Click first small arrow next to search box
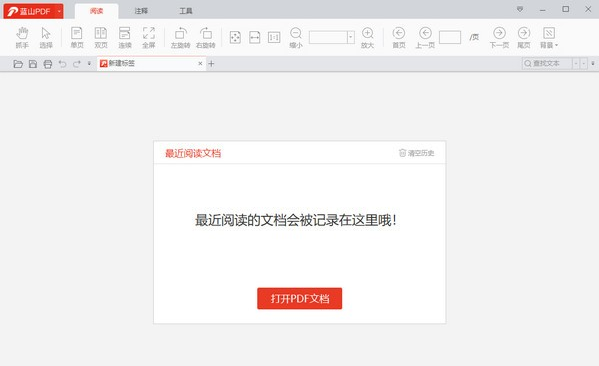The width and height of the screenshot is (599, 366). click(x=576, y=63)
